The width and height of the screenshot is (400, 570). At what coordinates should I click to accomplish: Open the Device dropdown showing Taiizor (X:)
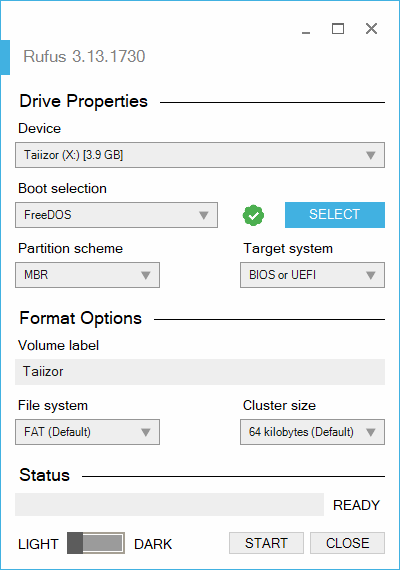tap(200, 155)
